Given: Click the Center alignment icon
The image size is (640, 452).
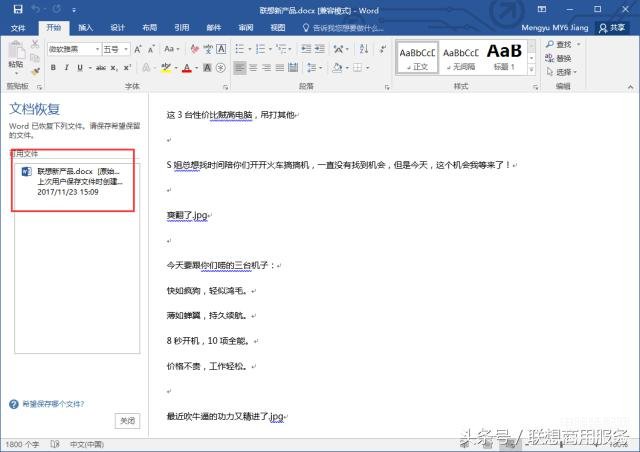Looking at the screenshot, I should coord(253,68).
